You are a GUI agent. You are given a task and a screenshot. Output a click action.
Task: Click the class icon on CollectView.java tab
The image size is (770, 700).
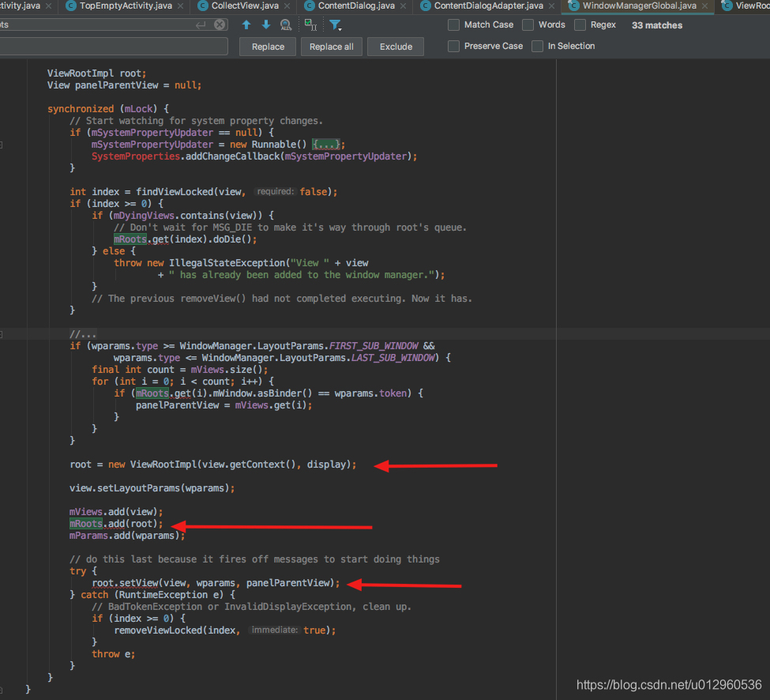[202, 6]
